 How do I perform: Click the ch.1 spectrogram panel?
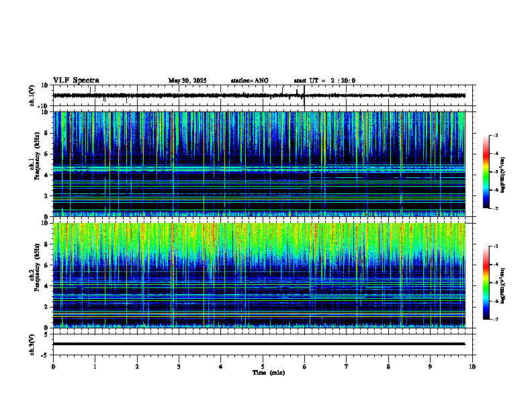coord(259,164)
